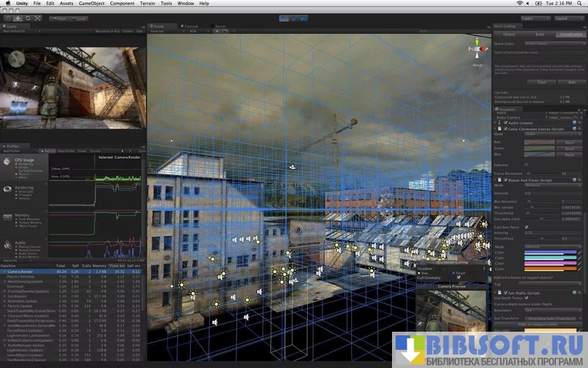Select the Scale tool in toolbar

[38, 18]
